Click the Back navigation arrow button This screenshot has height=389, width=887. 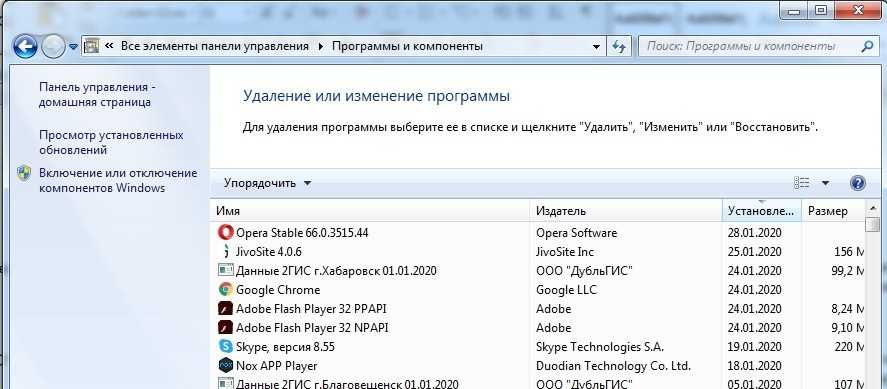(x=25, y=46)
